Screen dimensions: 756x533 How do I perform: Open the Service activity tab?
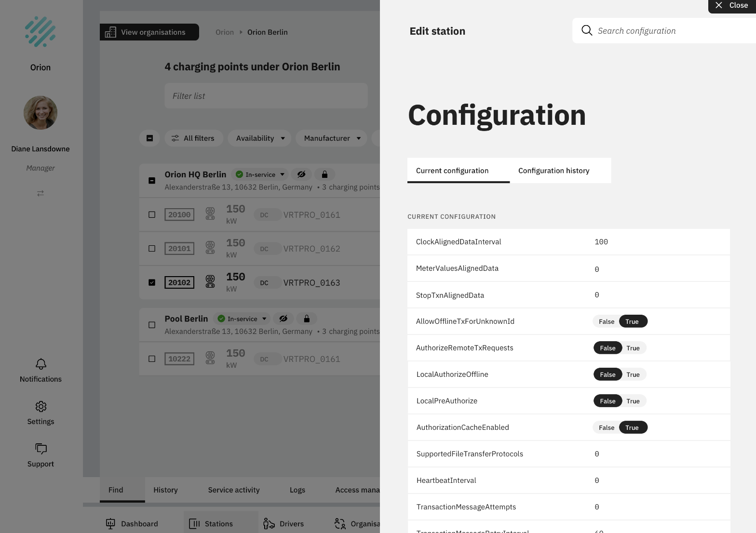(x=234, y=490)
